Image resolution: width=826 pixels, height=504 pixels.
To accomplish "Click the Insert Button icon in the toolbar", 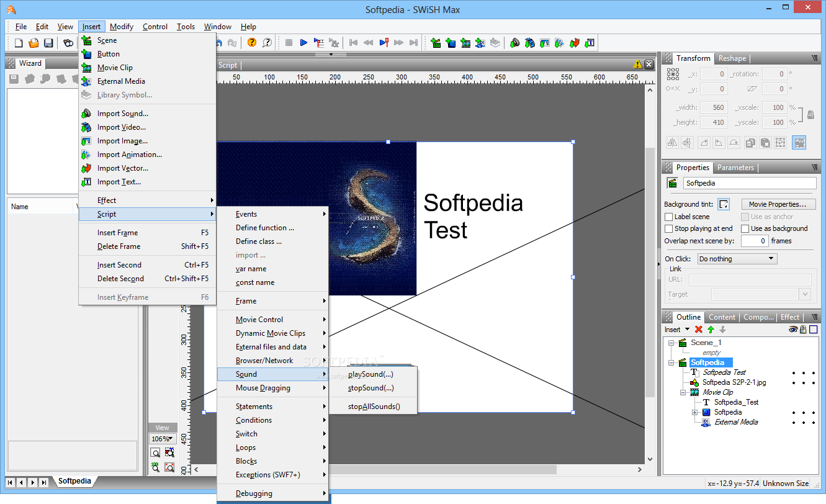I will 451,43.
